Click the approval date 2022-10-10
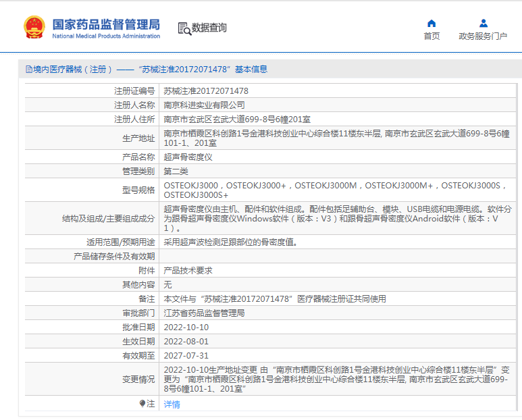The image size is (522, 420). (186, 327)
